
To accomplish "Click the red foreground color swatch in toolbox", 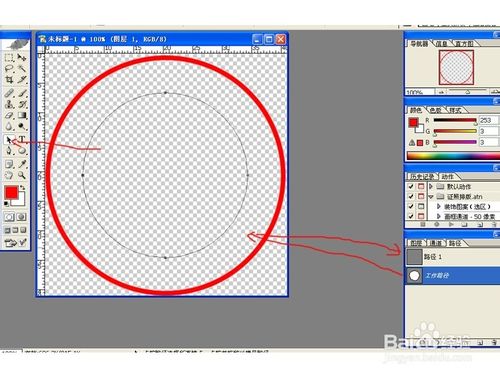I will 11,192.
